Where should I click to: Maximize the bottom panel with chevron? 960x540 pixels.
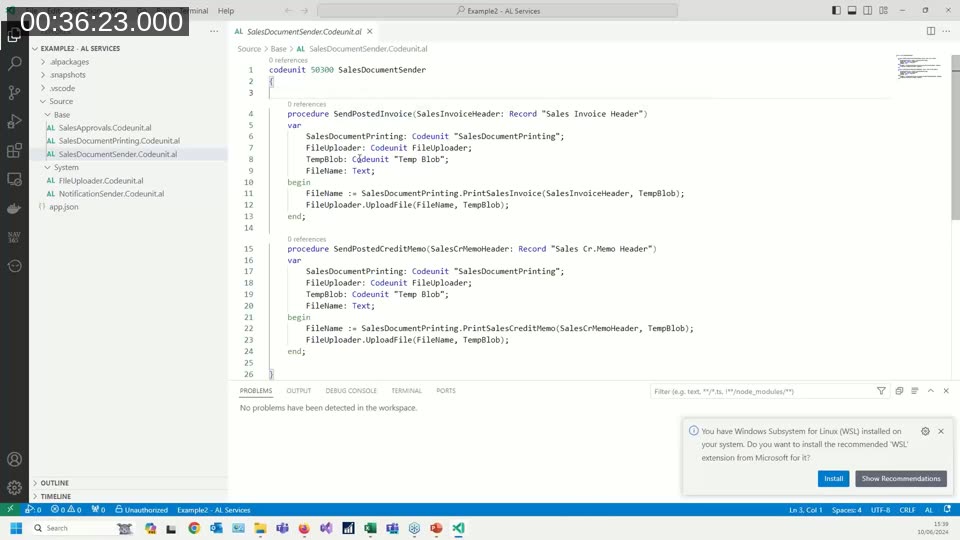[931, 391]
